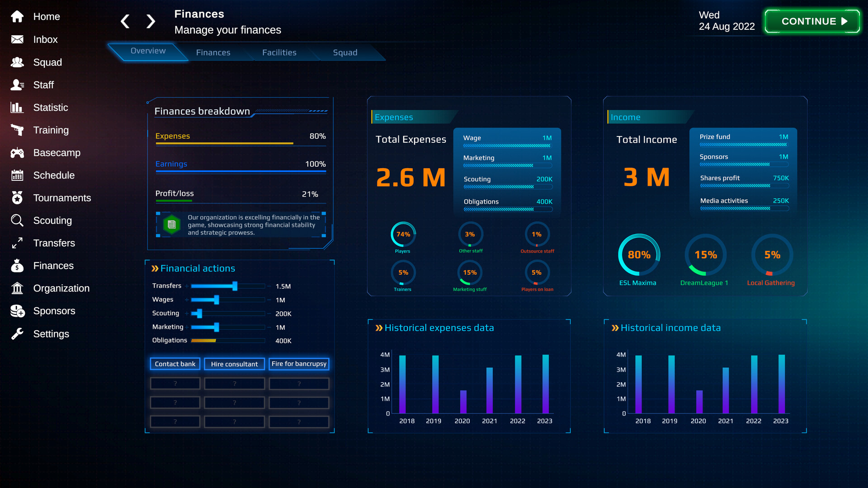Open Basecamp via the gamepad icon
Viewport: 868px width, 488px height.
tap(17, 153)
